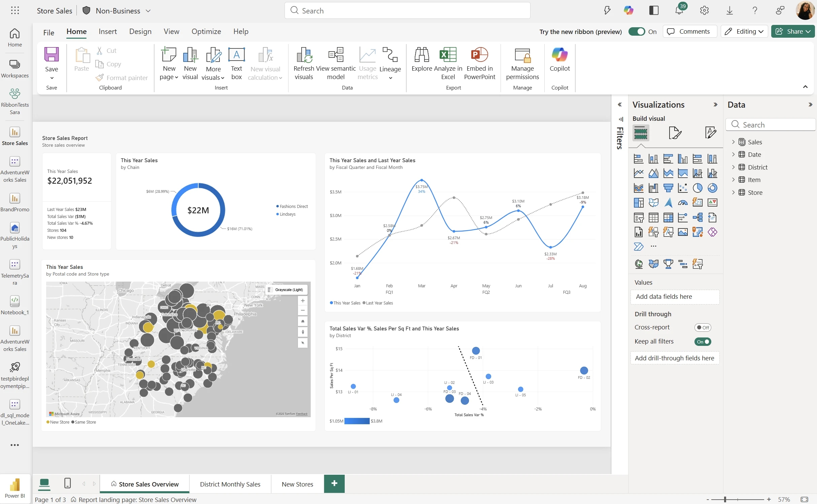Toggle Keep all filters switch
The width and height of the screenshot is (817, 504).
pyautogui.click(x=703, y=341)
